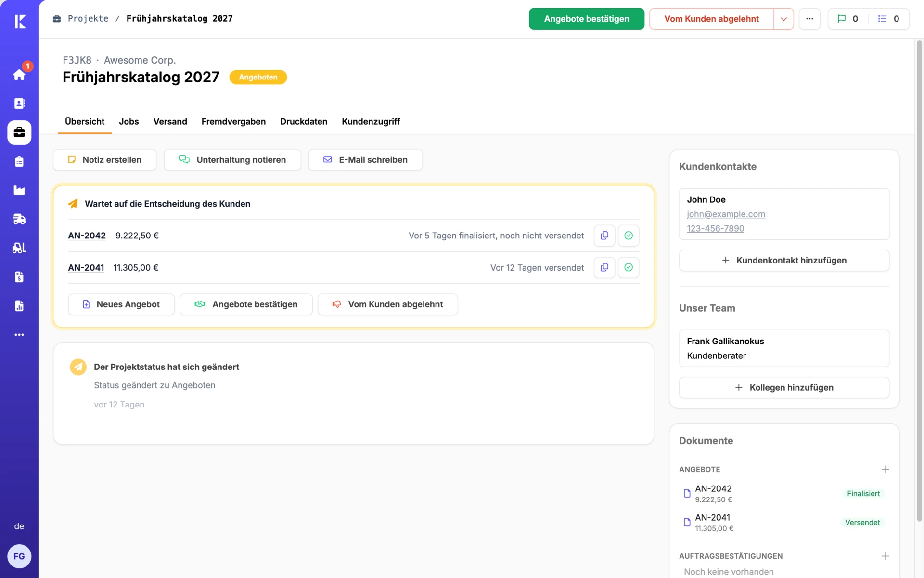The height and width of the screenshot is (578, 924).
Task: Open document AN-2041 in Dokumente list
Action: pos(784,523)
